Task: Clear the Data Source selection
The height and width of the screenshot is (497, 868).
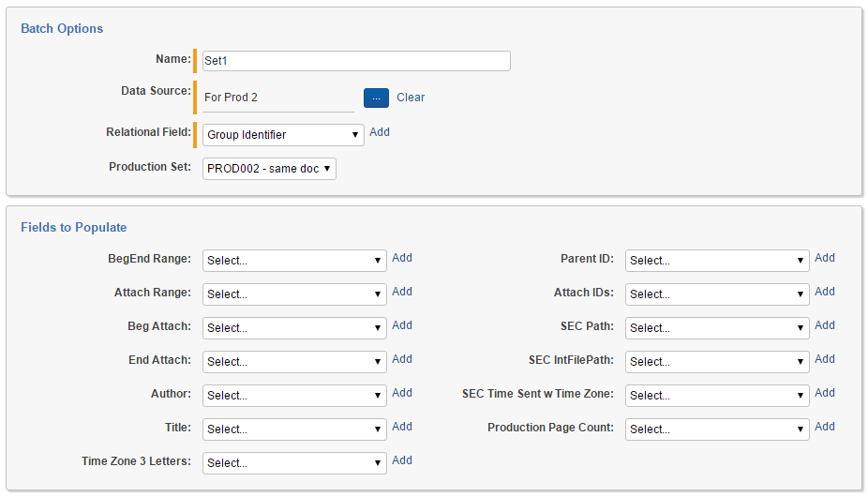Action: [411, 98]
